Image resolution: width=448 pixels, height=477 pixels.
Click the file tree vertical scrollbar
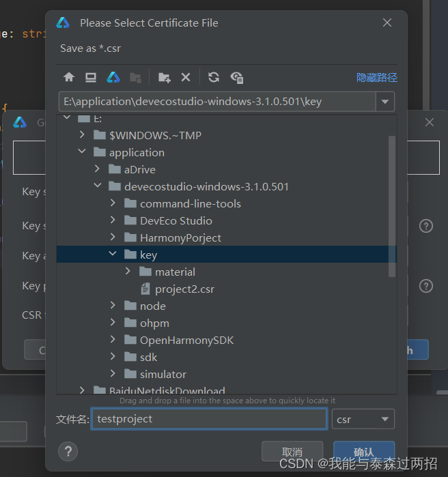click(x=392, y=206)
